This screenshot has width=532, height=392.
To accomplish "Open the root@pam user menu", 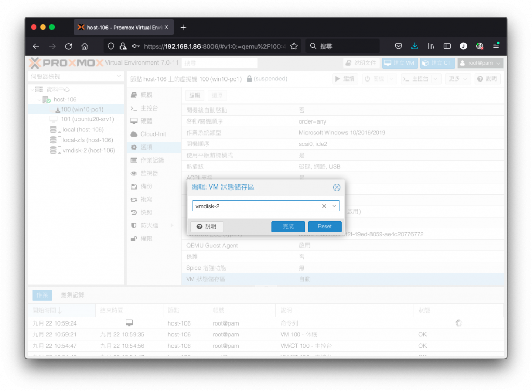I will (x=480, y=63).
